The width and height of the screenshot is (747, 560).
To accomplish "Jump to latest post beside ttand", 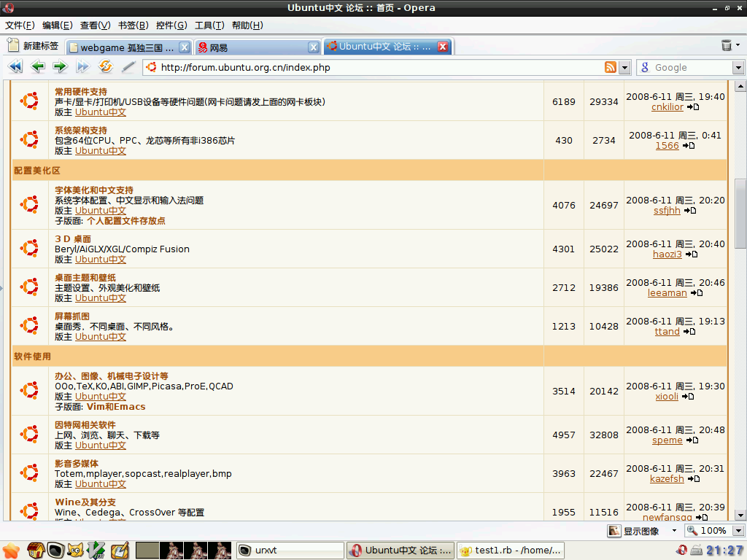I will point(689,332).
